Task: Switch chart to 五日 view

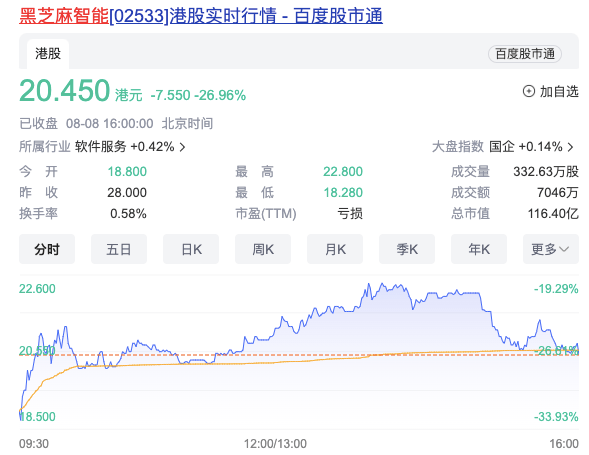Action: tap(119, 249)
